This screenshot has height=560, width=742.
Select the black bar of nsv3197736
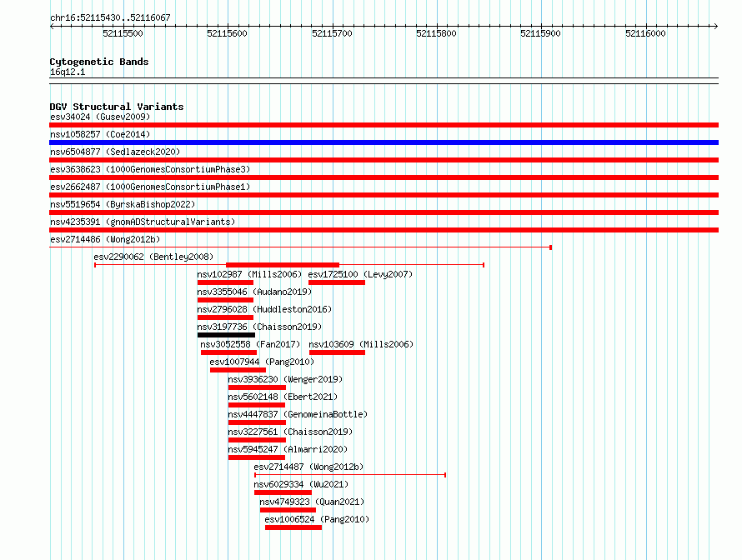pyautogui.click(x=226, y=335)
